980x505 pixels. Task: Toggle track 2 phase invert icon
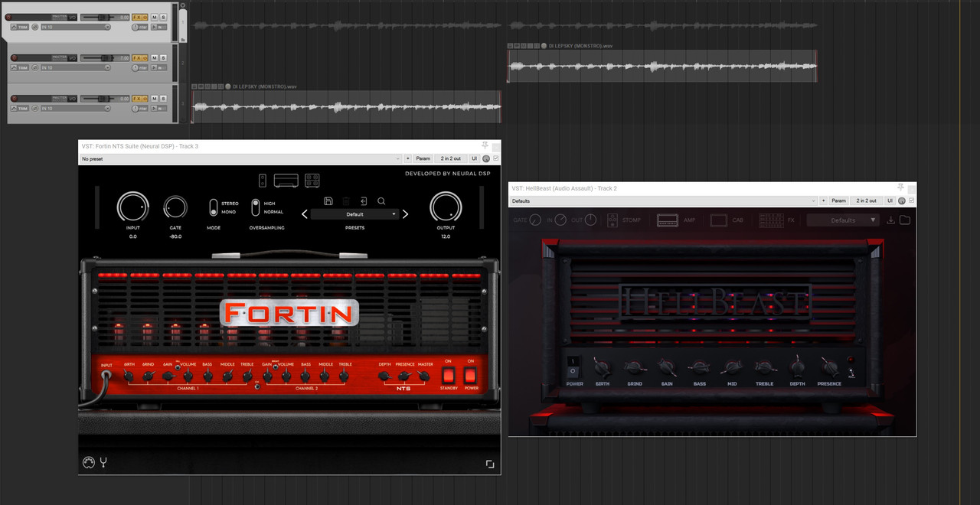(34, 67)
